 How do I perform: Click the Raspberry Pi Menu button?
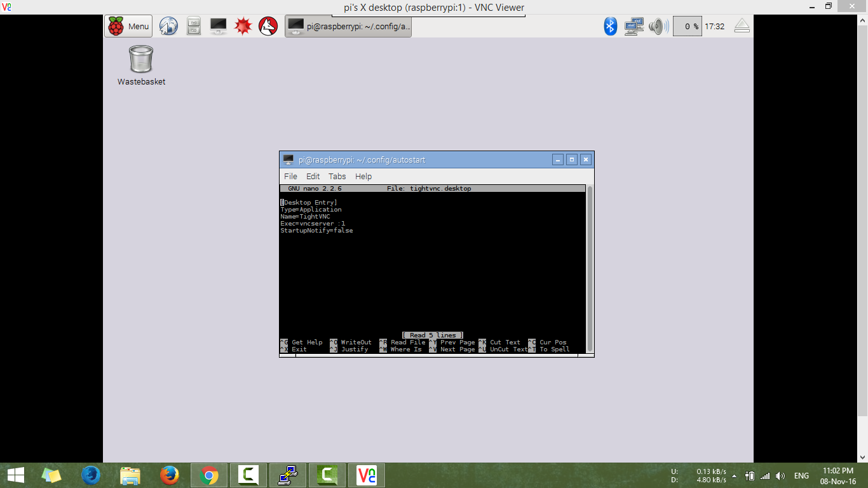coord(128,26)
